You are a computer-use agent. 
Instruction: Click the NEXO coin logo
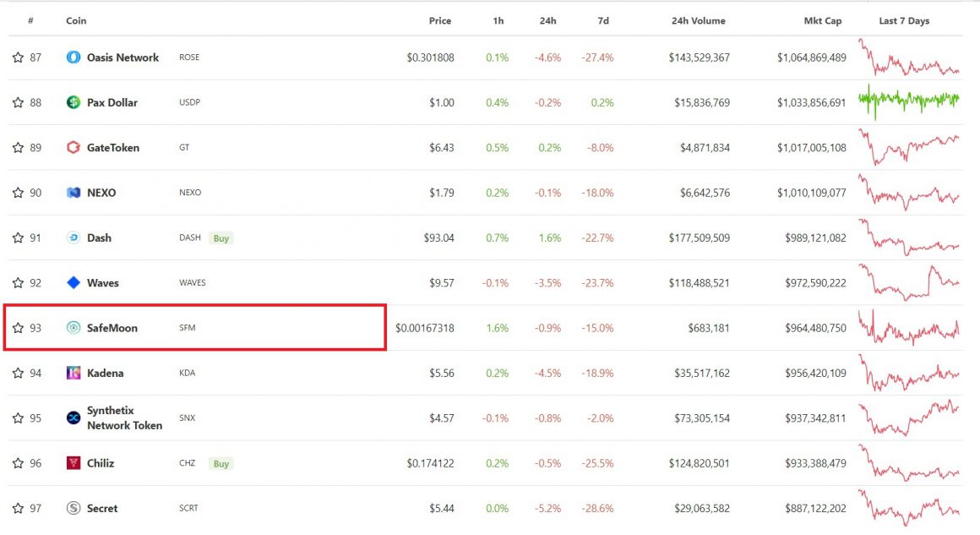[72, 193]
